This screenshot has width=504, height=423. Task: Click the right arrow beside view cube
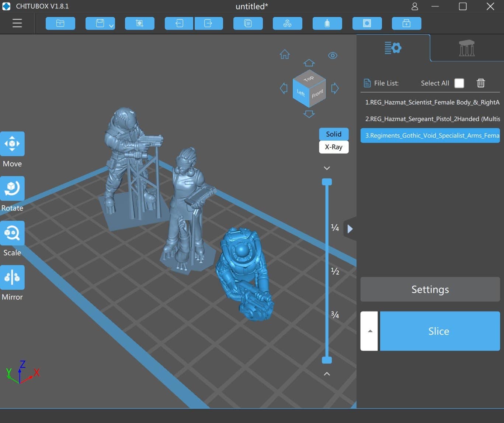[335, 88]
